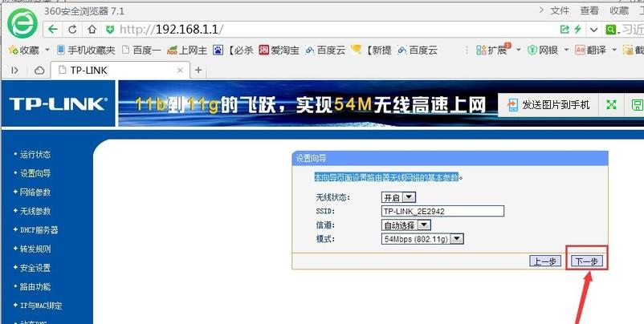Viewport: 644px width, 324px height.
Task: Open DHCP服务器 in the router sidebar
Action: click(39, 230)
